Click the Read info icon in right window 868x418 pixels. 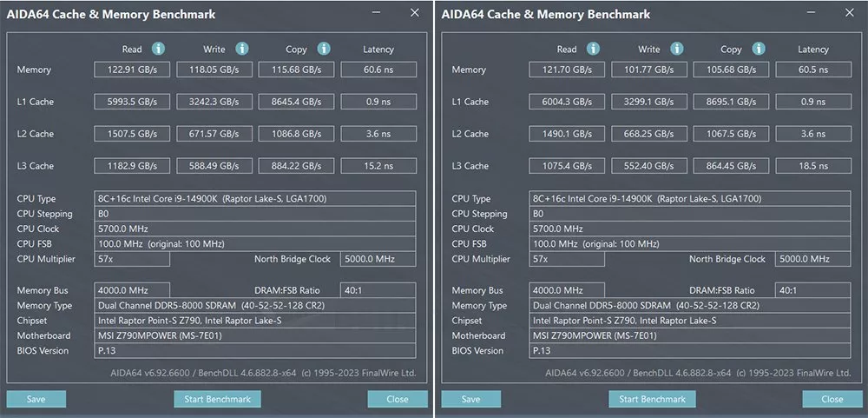(x=593, y=49)
